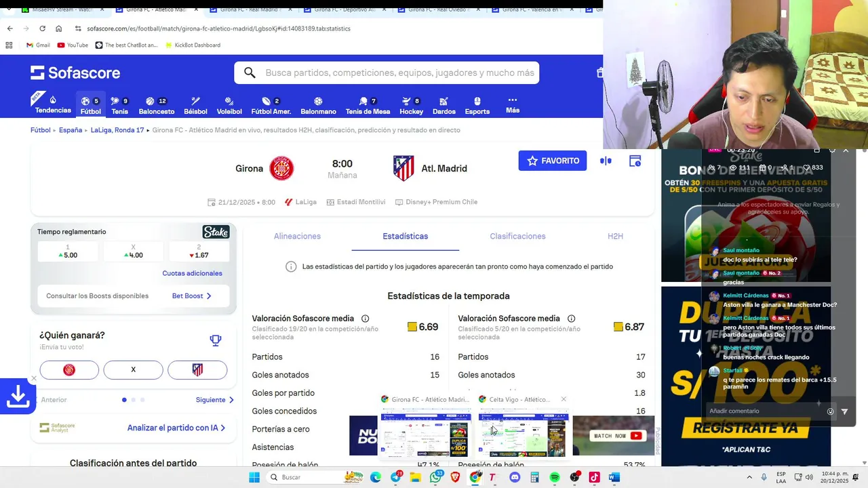Image resolution: width=868 pixels, height=488 pixels.
Task: Open info icon next to Atl. Madrid's Valoración
Action: coord(571,319)
